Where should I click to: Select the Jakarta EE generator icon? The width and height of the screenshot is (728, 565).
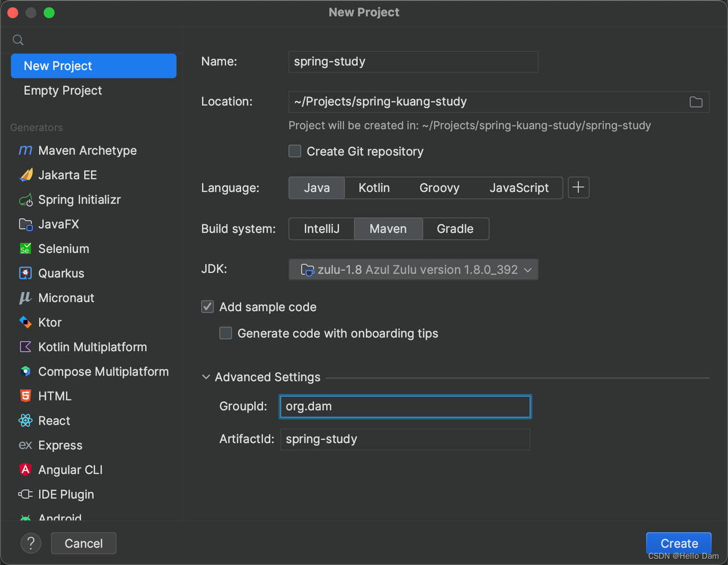(26, 175)
